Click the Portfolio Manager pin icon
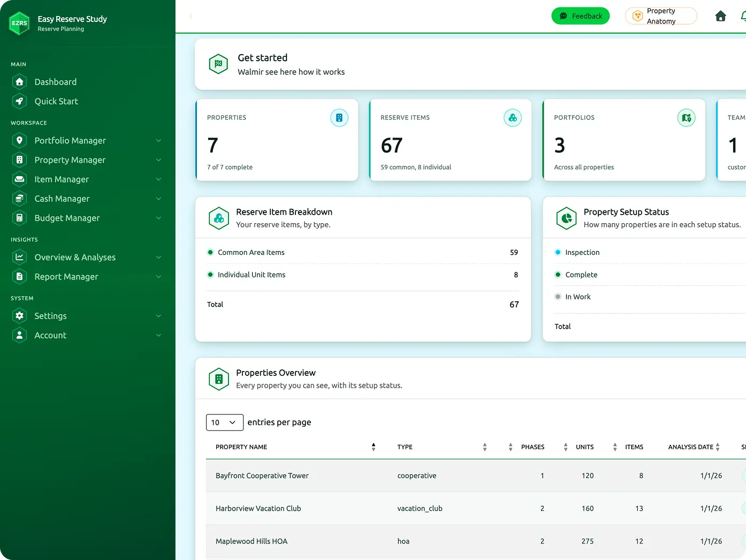The width and height of the screenshot is (746, 560). point(19,140)
